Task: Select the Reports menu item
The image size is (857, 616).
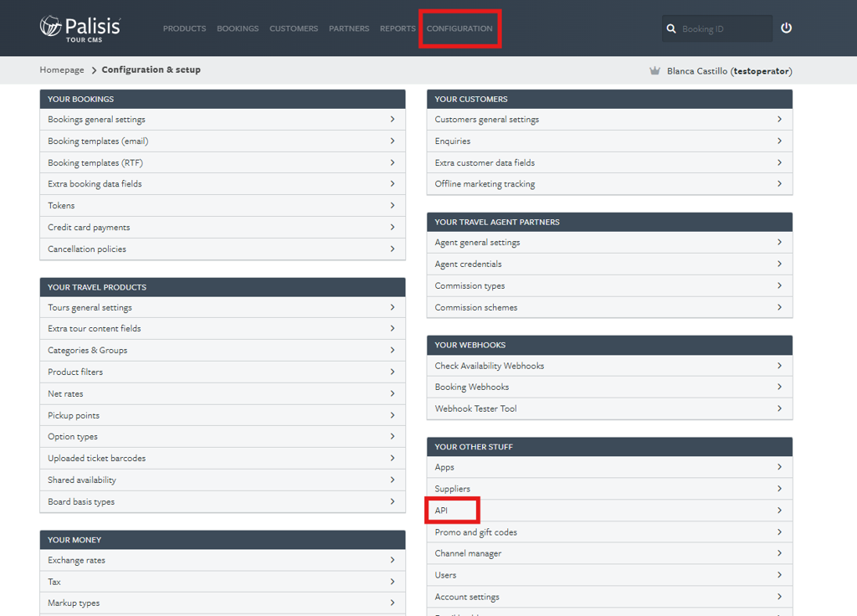Action: [x=398, y=28]
